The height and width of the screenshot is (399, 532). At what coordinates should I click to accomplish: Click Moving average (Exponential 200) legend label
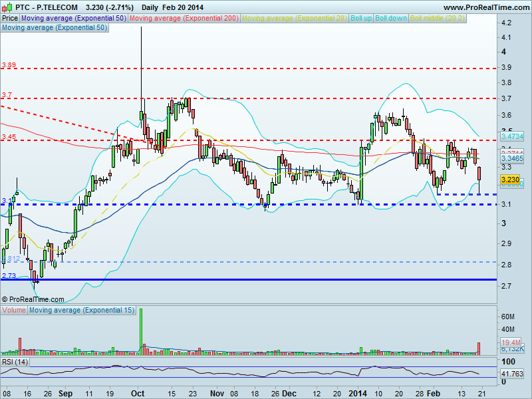pos(184,19)
